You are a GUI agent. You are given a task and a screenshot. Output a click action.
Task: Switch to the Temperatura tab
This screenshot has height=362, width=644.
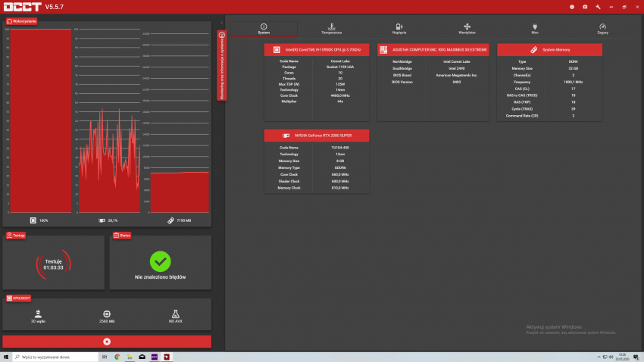331,29
